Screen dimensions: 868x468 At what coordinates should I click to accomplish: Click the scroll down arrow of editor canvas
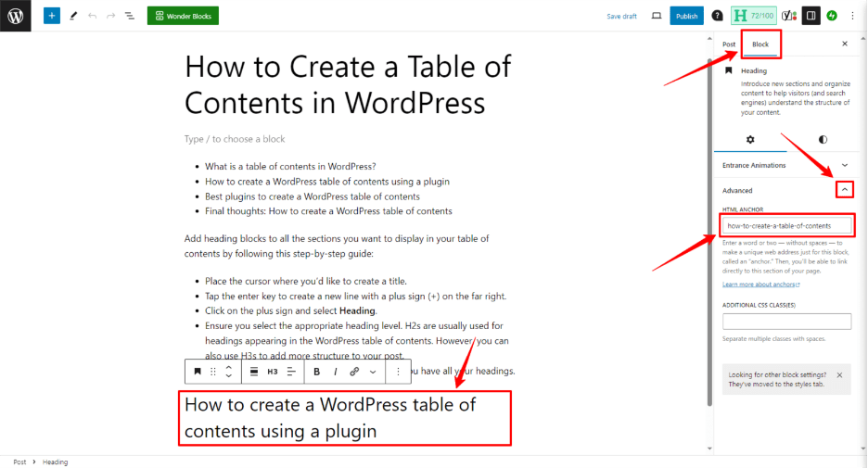709,449
